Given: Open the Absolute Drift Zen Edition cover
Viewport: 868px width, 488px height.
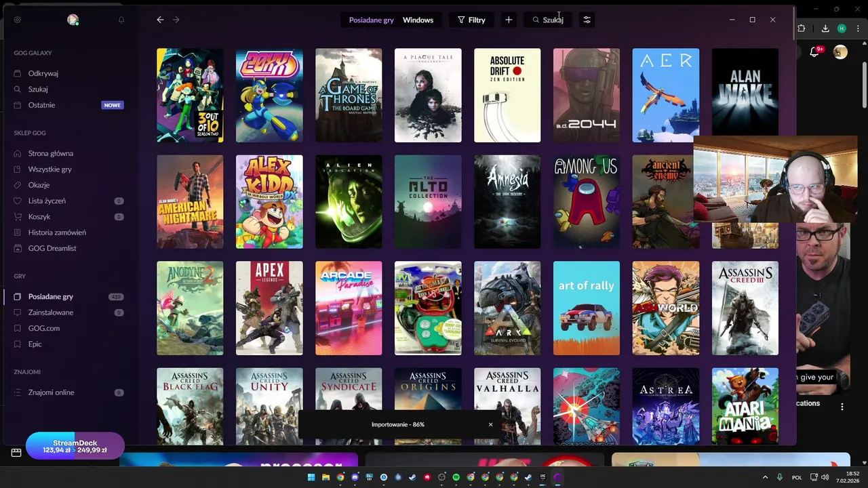Looking at the screenshot, I should click(507, 96).
